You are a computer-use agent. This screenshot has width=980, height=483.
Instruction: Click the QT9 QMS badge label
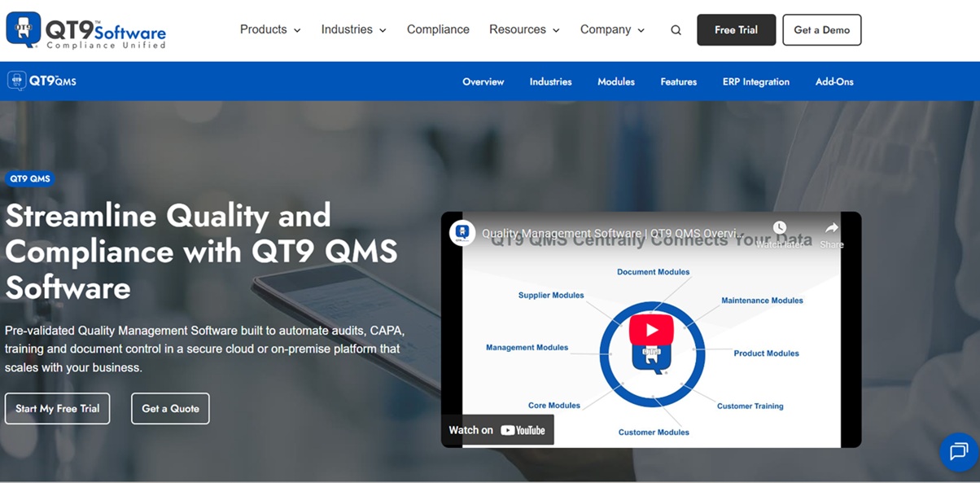pyautogui.click(x=30, y=178)
